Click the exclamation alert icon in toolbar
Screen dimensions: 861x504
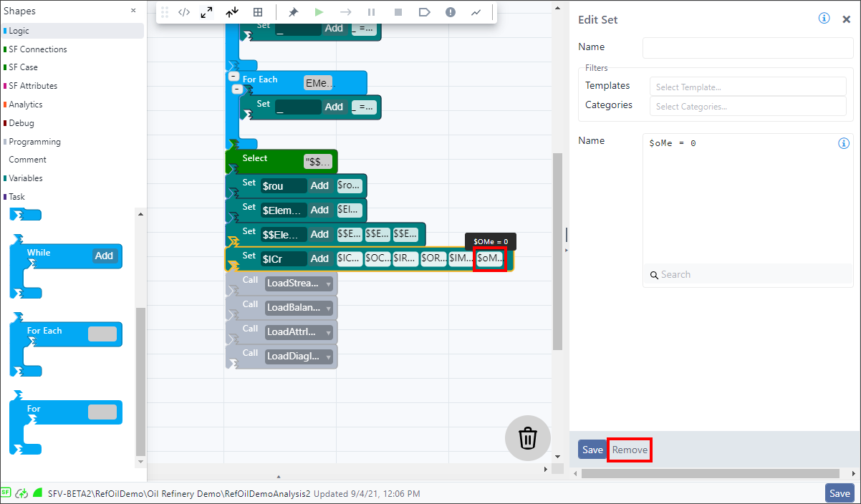450,12
